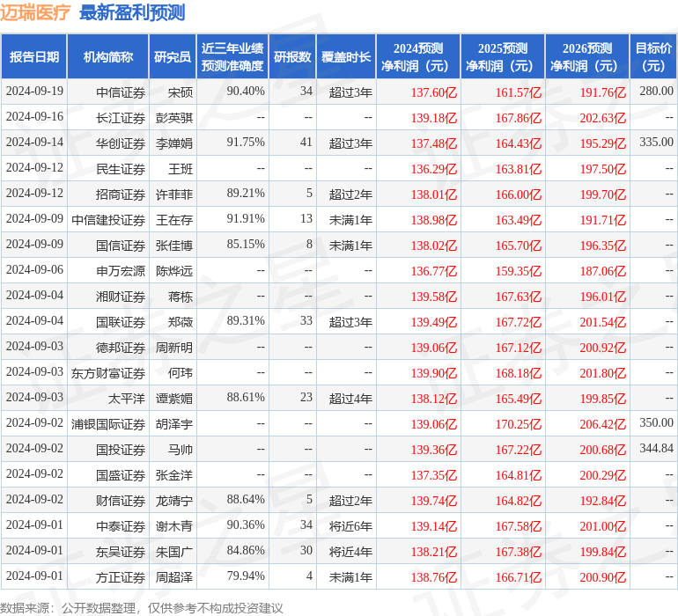The width and height of the screenshot is (678, 616).
Task: Click institution 东方财富证券
Action: (108, 373)
